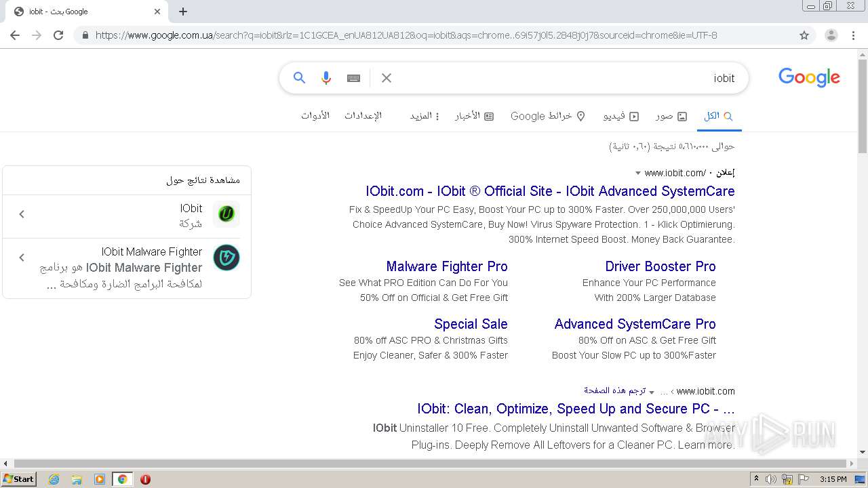This screenshot has height=488, width=868.
Task: Click the volume icon in system tray
Action: 770,479
